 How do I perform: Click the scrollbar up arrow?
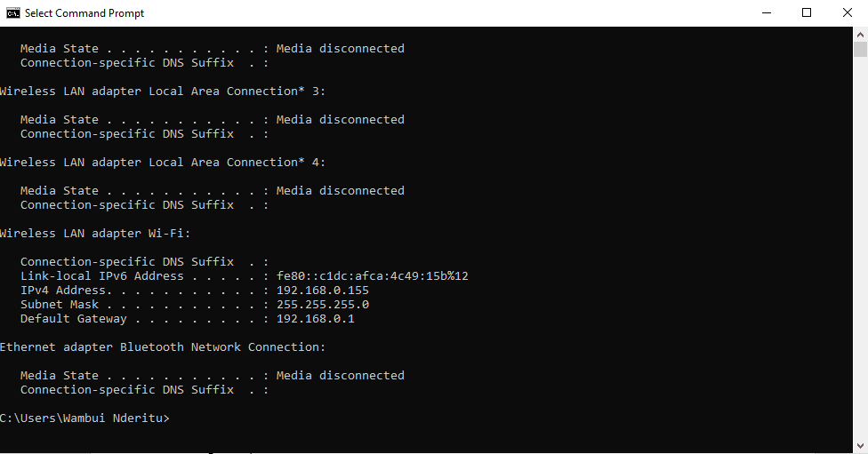click(860, 35)
